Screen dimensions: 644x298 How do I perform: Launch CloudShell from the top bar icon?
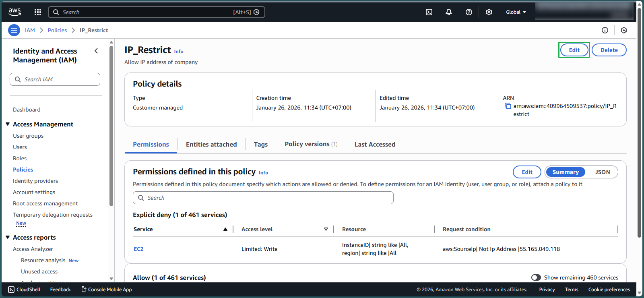point(429,12)
